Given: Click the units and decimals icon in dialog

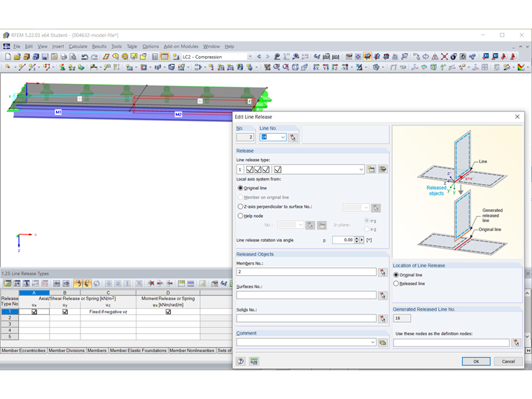Looking at the screenshot, I should click(254, 361).
